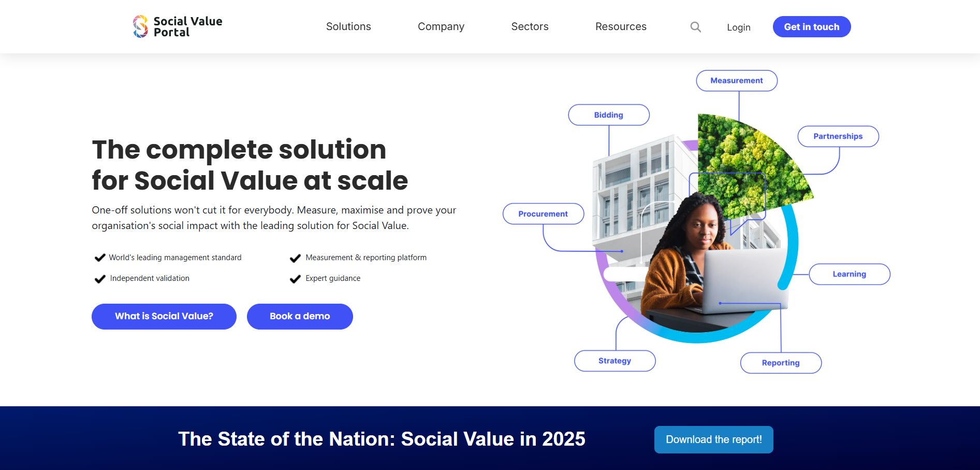This screenshot has height=470, width=980.
Task: Click the Reporting bubble in the diagram
Action: [x=780, y=363]
